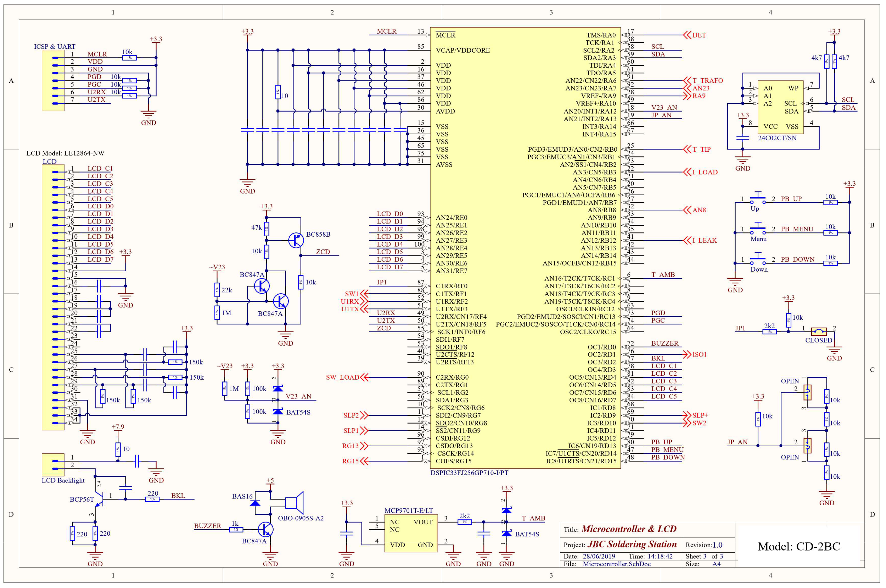Select the PB_MENU label beside Menu switch
Screen dimensions: 886x588
point(797,229)
